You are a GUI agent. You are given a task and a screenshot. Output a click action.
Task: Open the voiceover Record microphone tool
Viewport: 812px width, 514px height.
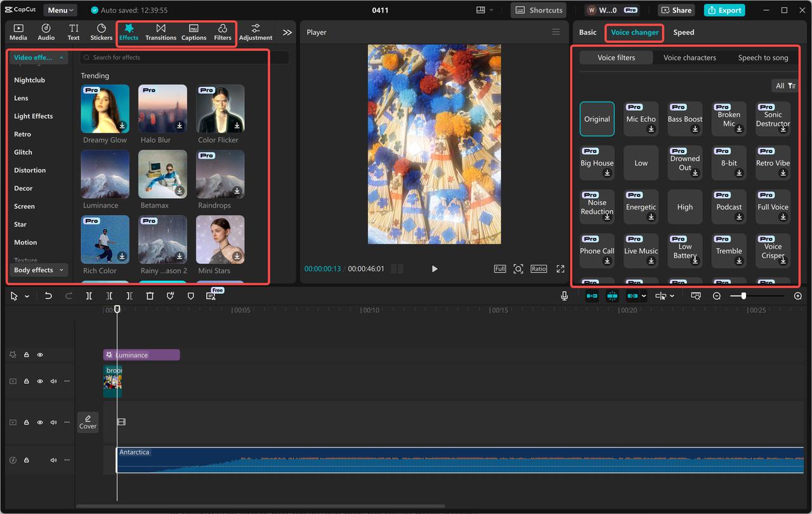click(564, 295)
